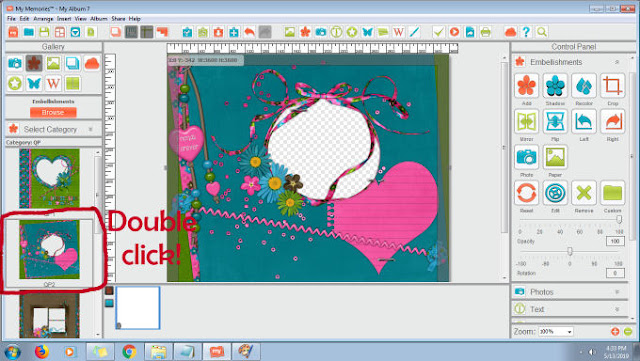Click the Mirror tool
This screenshot has height=361, width=640.
click(527, 122)
